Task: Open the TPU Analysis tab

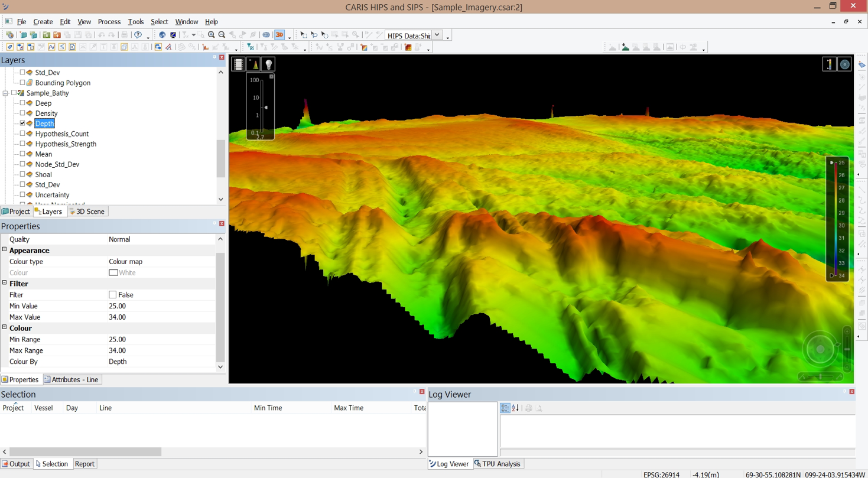Action: 497,464
